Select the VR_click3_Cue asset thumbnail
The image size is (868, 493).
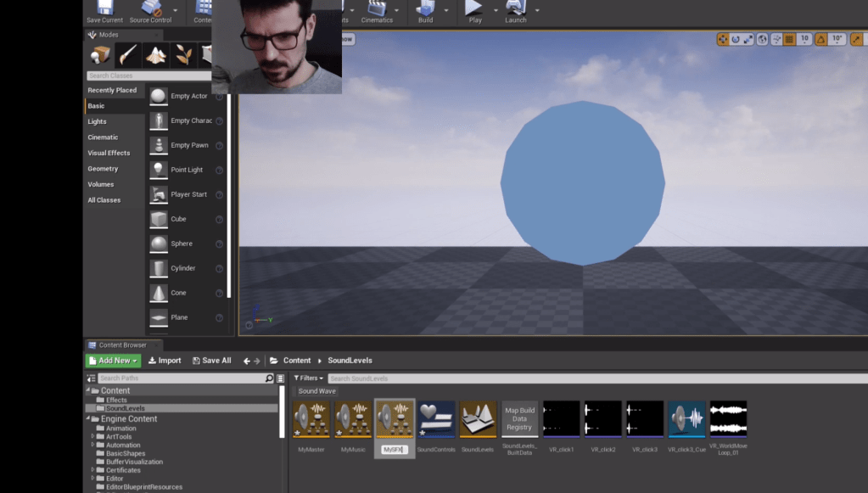point(686,419)
